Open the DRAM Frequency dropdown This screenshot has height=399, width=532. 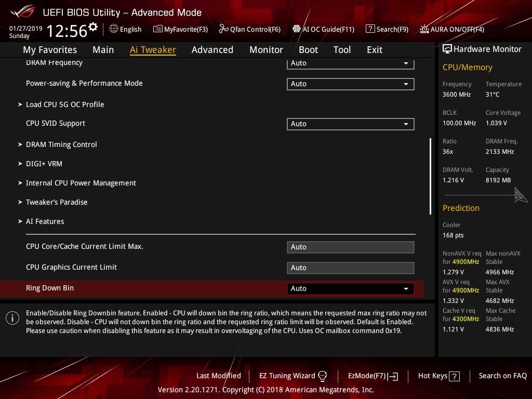pos(350,63)
